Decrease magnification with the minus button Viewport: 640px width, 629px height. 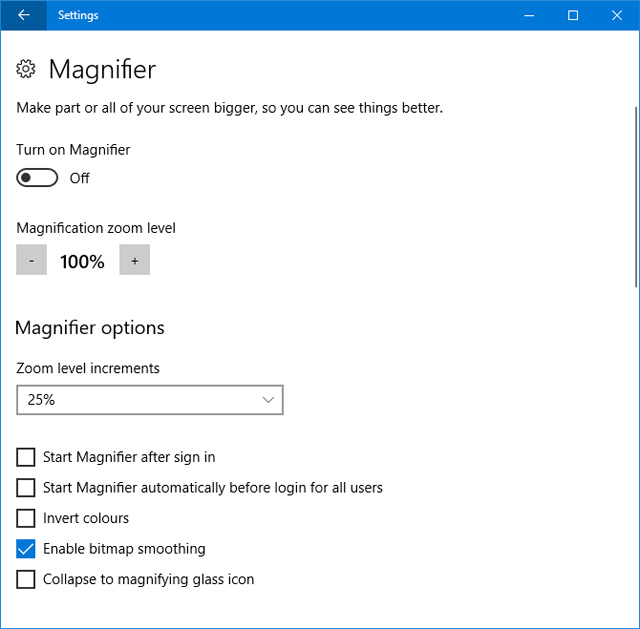[x=31, y=260]
